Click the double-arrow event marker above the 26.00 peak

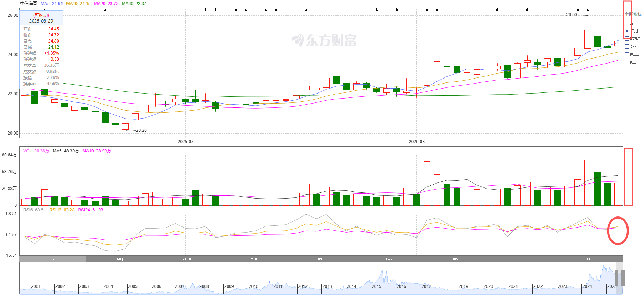pyautogui.click(x=588, y=10)
